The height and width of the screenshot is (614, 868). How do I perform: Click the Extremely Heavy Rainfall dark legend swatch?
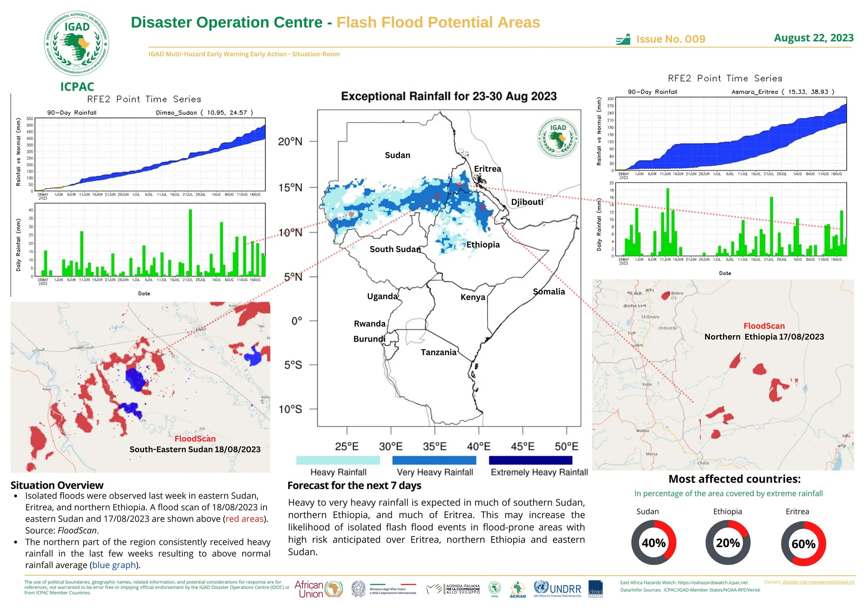coord(531,460)
